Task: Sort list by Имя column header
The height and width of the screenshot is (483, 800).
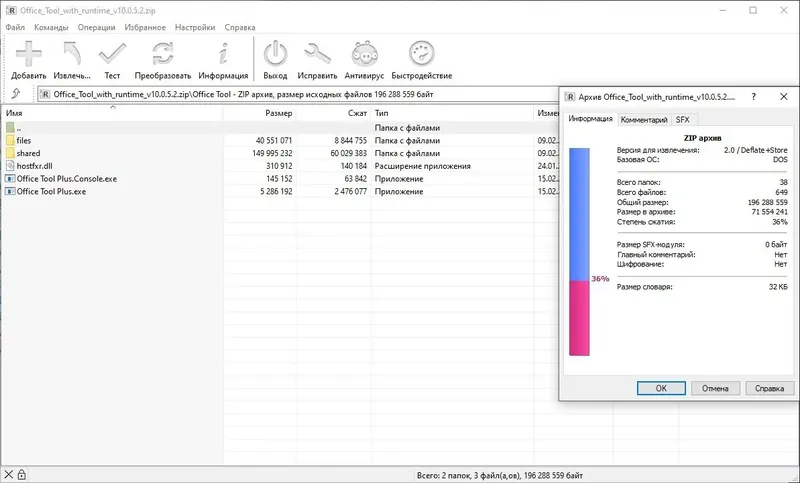Action: pos(112,113)
